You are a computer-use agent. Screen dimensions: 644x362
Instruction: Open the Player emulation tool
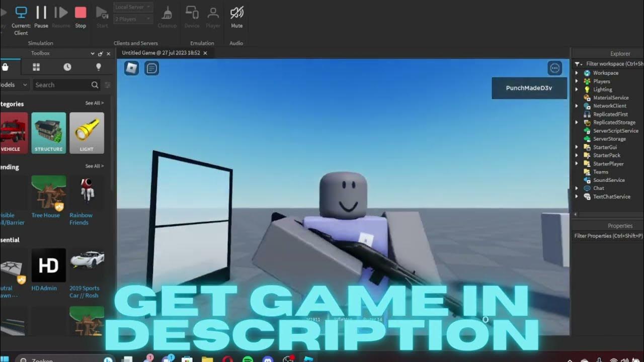213,17
